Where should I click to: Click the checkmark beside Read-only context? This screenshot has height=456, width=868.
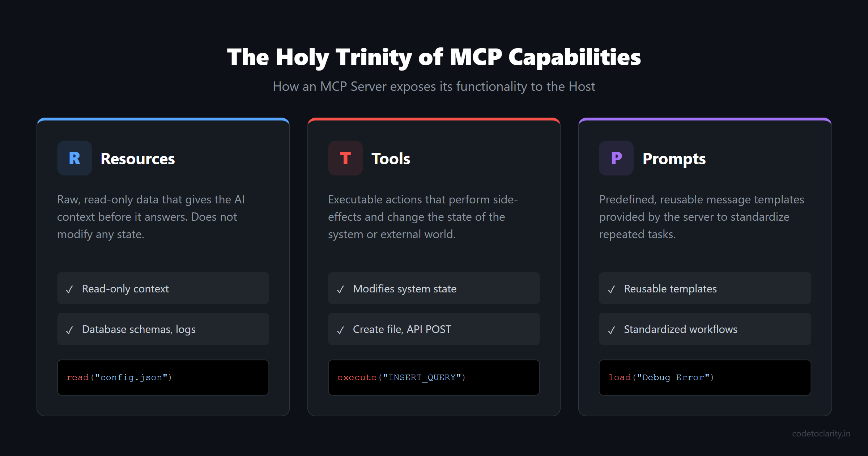coord(69,289)
